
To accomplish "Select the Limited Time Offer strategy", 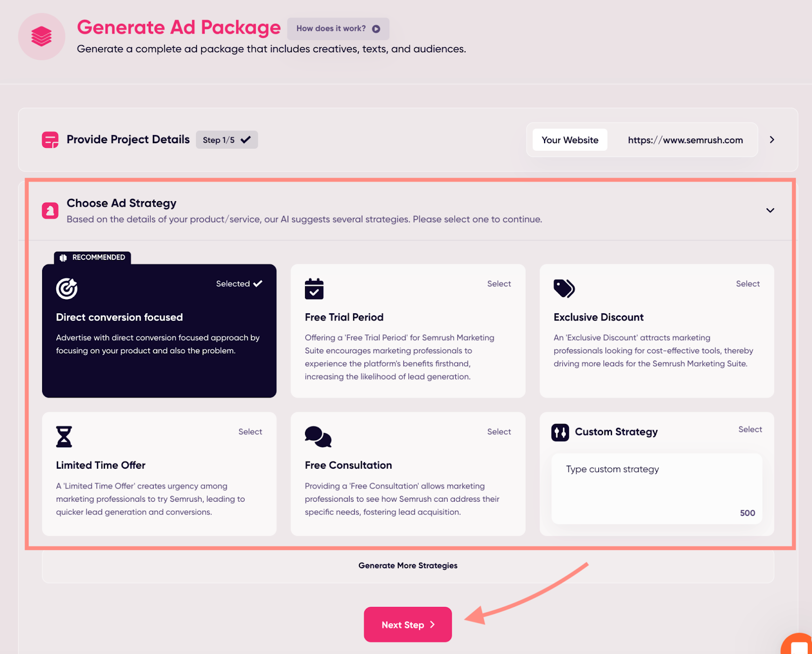I will pos(250,432).
